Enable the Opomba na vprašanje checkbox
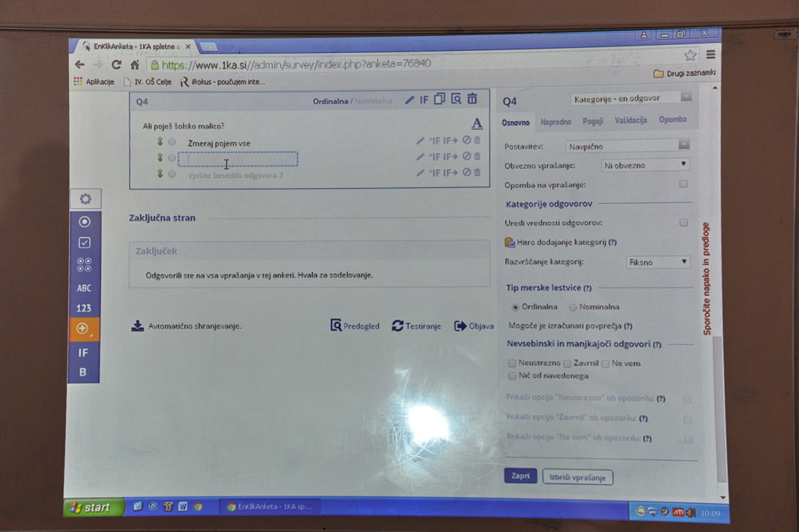The width and height of the screenshot is (799, 532). pos(684,184)
